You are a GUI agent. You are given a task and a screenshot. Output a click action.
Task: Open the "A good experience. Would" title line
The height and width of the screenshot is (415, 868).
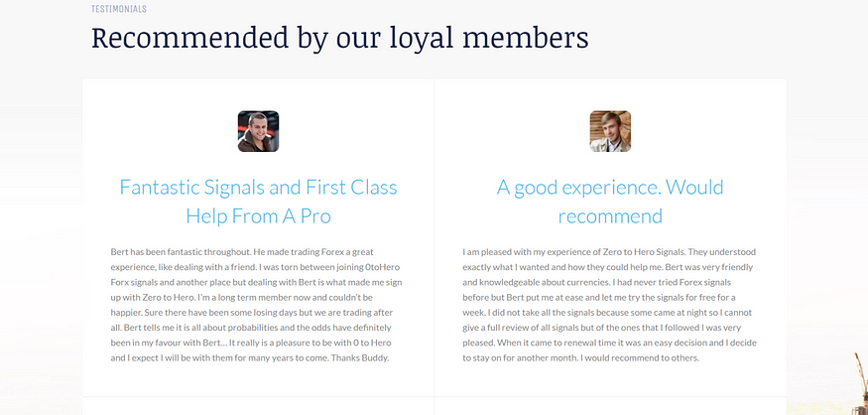tap(610, 188)
